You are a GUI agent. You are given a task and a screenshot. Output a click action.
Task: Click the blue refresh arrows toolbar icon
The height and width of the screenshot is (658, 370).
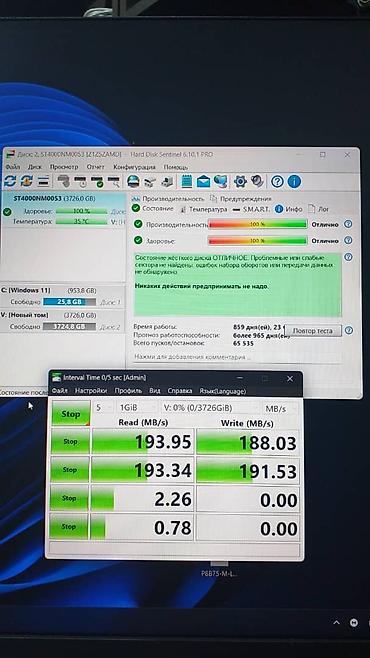point(10,181)
